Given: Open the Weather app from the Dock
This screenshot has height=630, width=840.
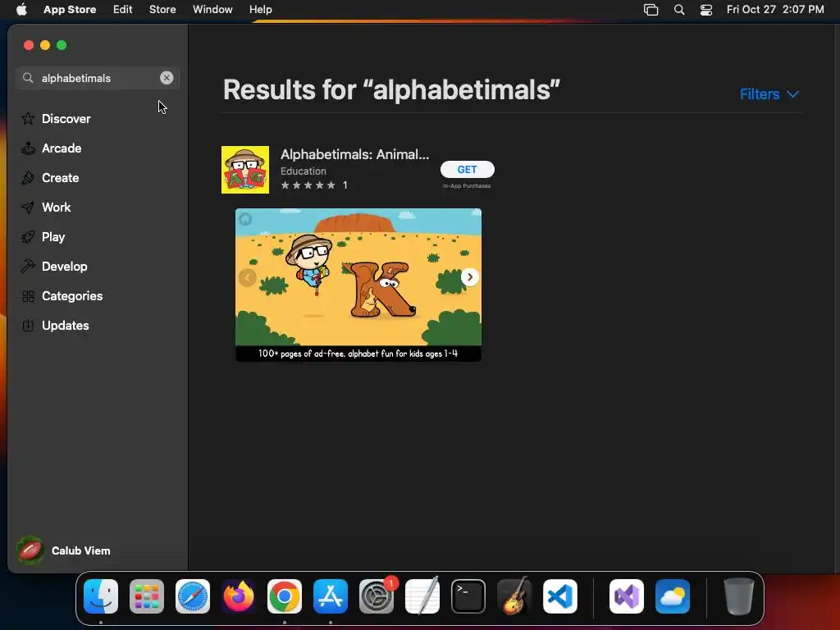Looking at the screenshot, I should tap(673, 596).
